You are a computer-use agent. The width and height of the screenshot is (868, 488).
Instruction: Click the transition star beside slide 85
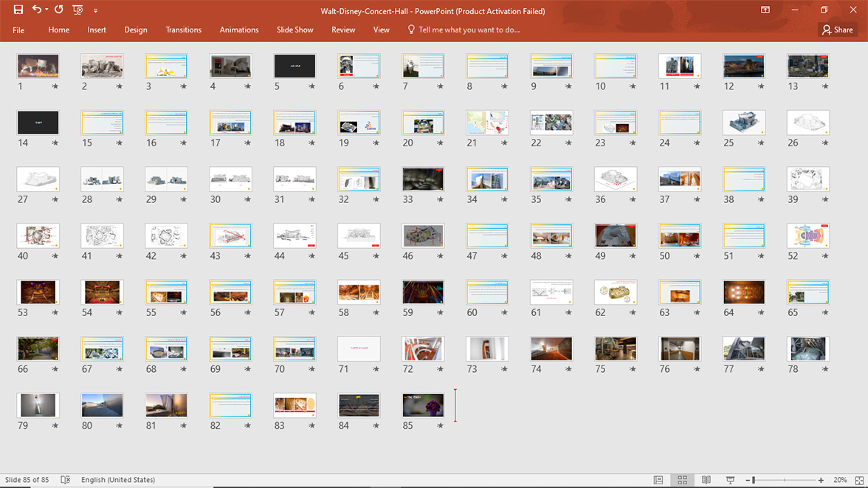[x=440, y=425]
